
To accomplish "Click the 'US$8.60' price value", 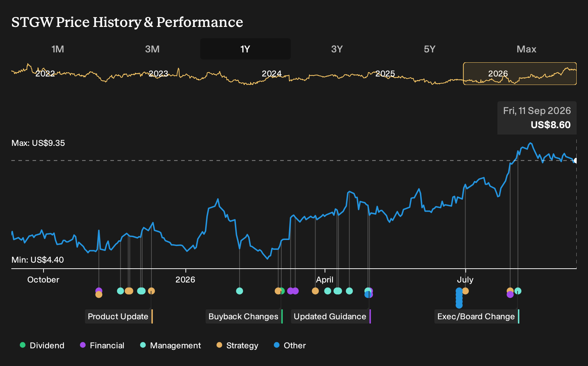I will [x=550, y=125].
